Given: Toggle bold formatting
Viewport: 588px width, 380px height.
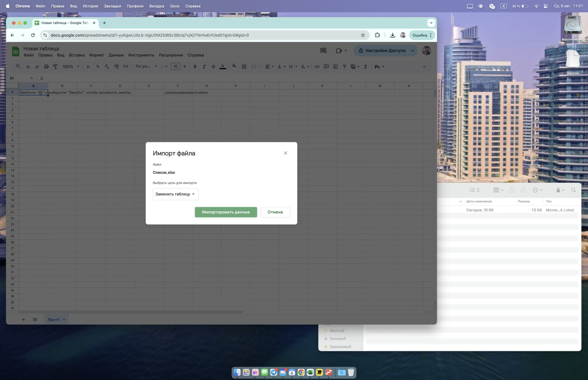Looking at the screenshot, I should click(x=195, y=66).
